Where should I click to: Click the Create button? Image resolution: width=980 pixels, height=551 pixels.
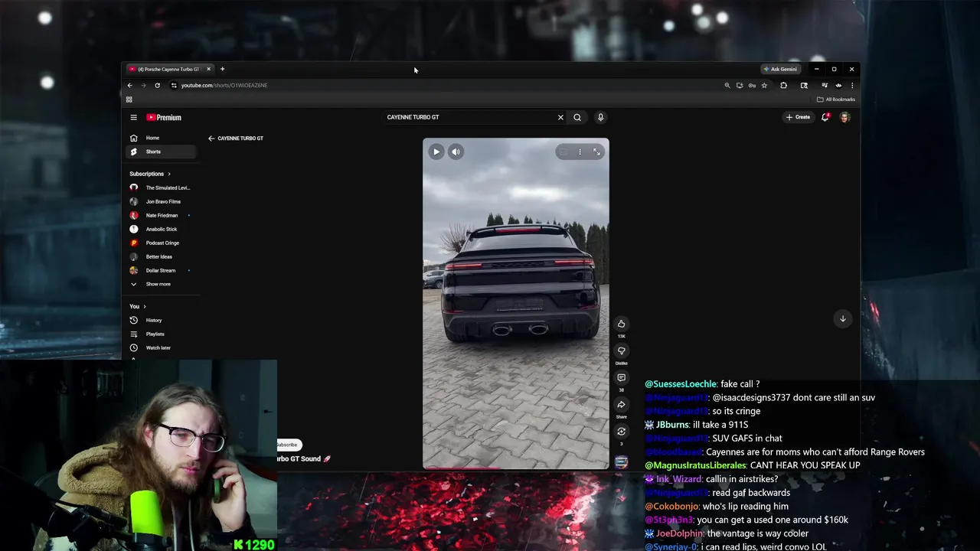point(798,117)
